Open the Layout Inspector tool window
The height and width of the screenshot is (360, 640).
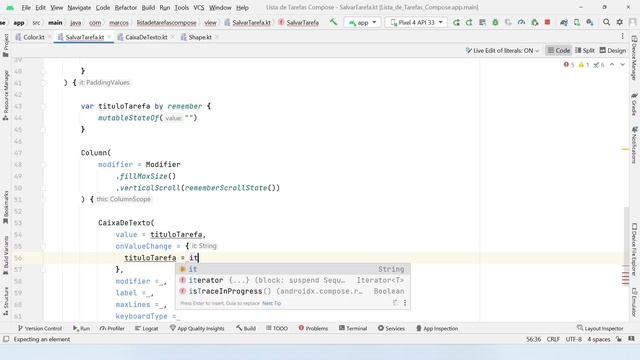(600, 328)
